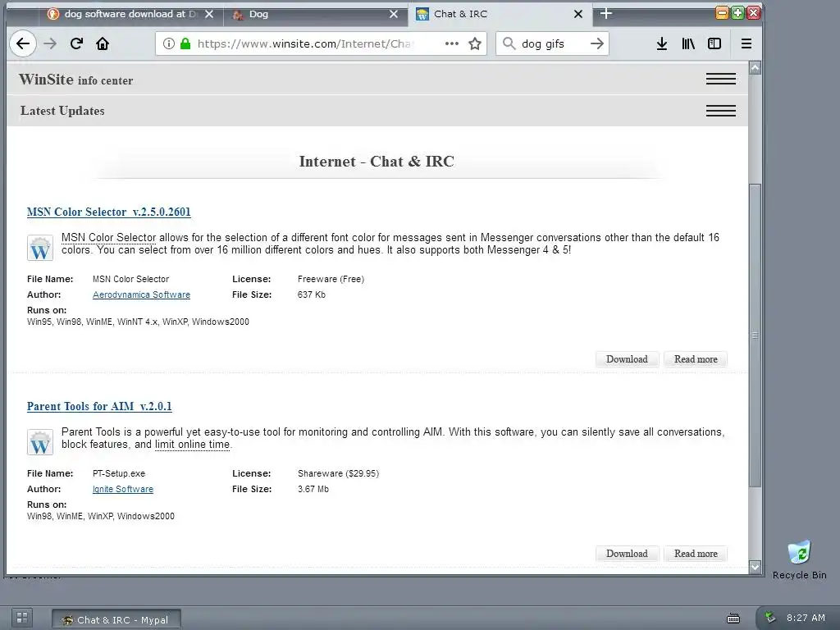Click the 8:27 AM clock

tap(806, 618)
